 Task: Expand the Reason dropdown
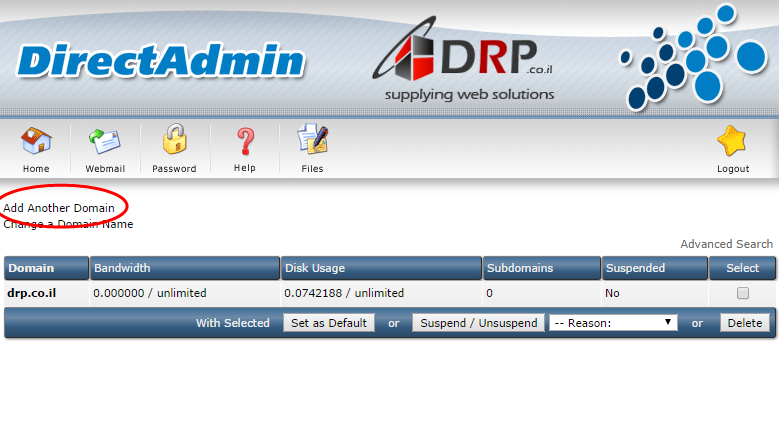click(x=613, y=323)
